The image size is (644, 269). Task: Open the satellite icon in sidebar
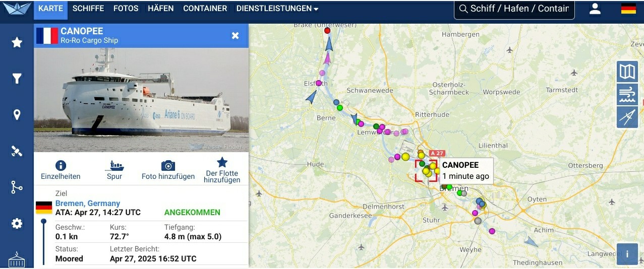click(x=17, y=151)
